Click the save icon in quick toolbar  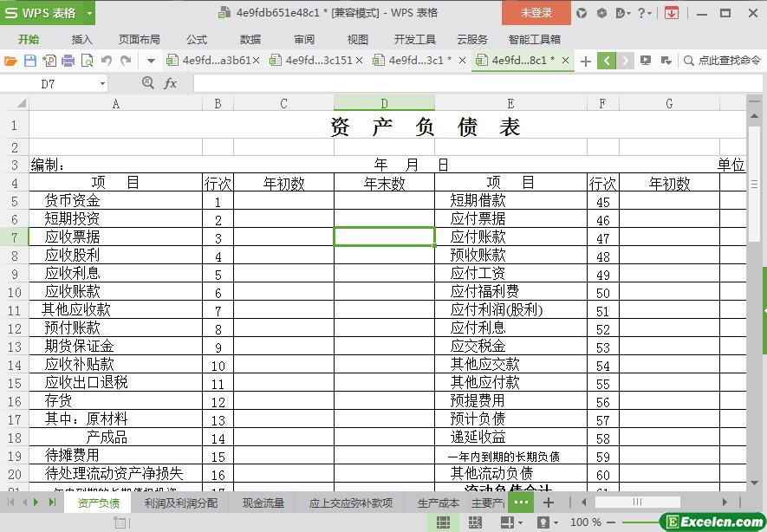pyautogui.click(x=29, y=61)
